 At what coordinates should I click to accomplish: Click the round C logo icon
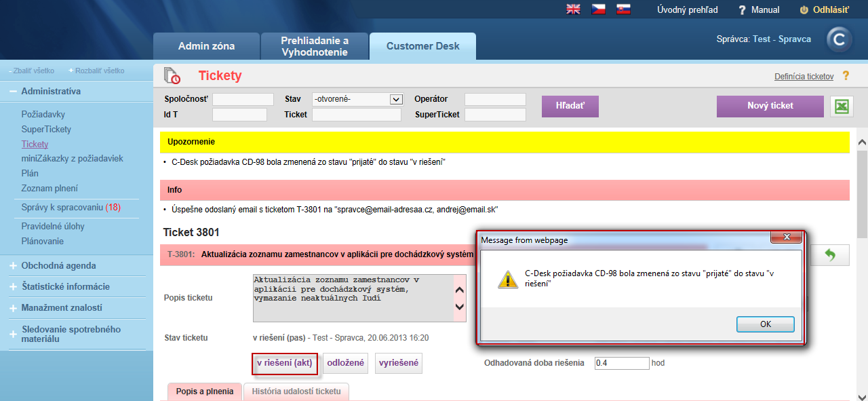pyautogui.click(x=840, y=40)
